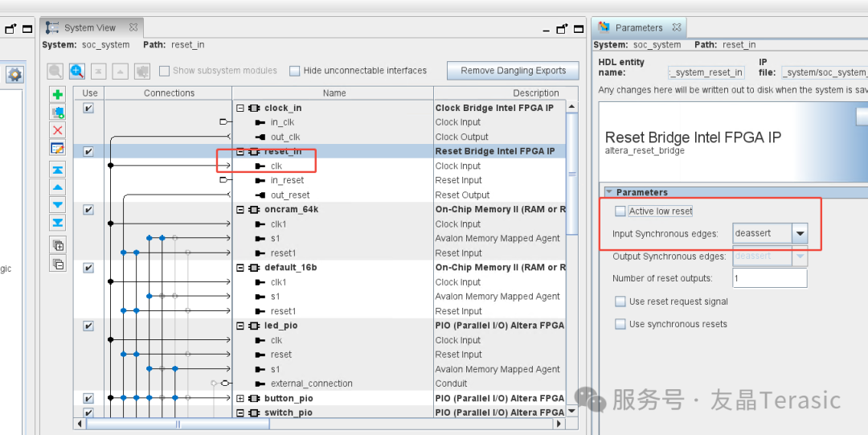
Task: Switch to the System View tab
Action: [x=90, y=27]
